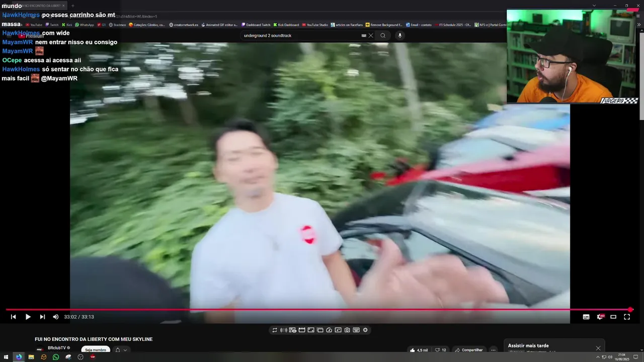This screenshot has height=362, width=644.
Task: Toggle the loop video icon in extension toolbar
Action: [x=275, y=330]
